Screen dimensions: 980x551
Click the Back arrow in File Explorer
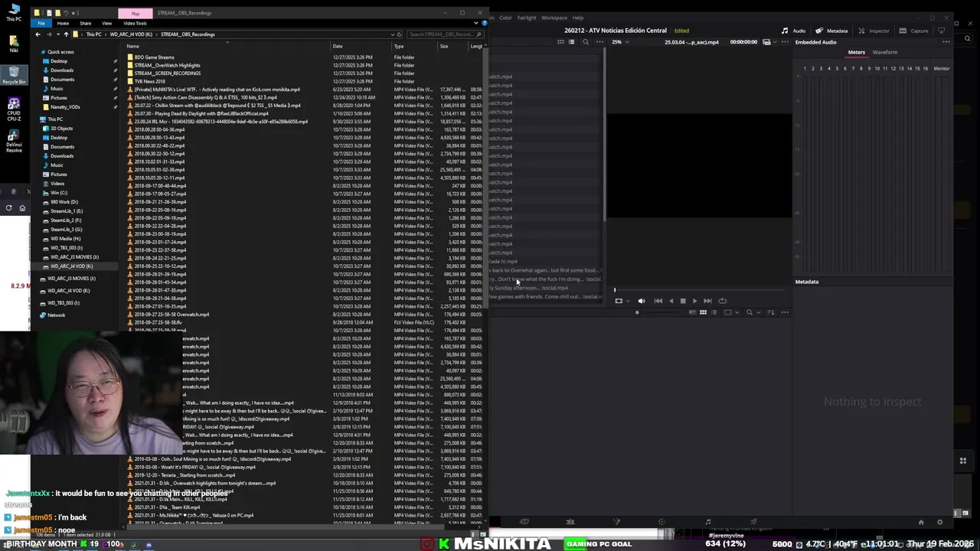pos(38,34)
